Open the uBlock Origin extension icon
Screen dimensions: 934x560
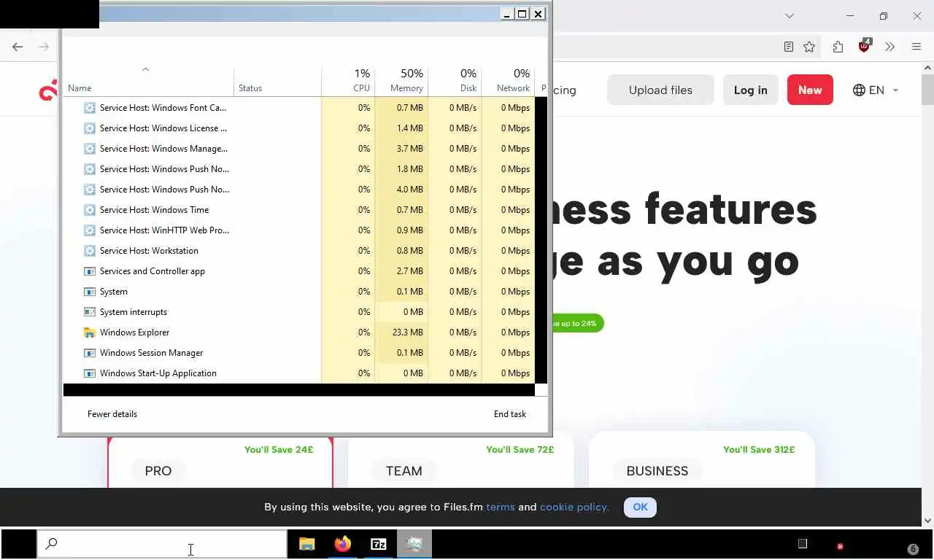864,46
